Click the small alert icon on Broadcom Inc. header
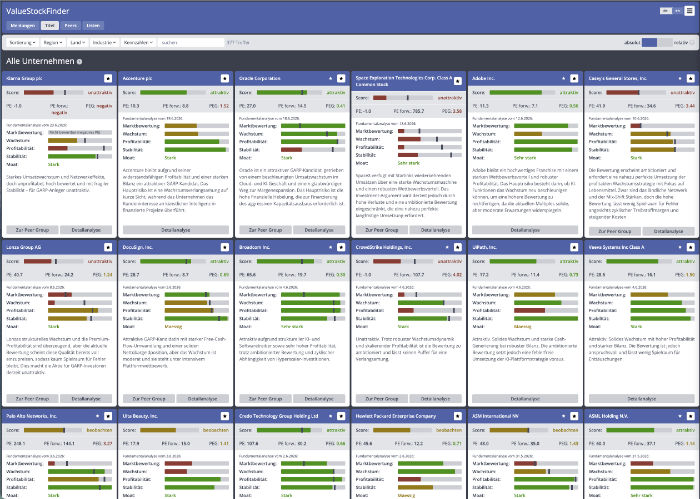 click(x=331, y=247)
